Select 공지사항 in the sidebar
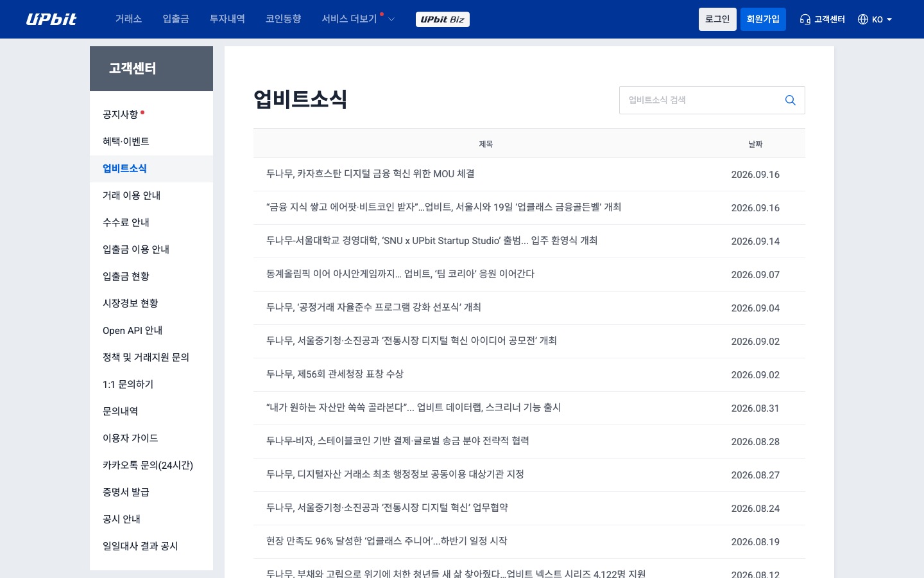The height and width of the screenshot is (578, 924). [x=151, y=114]
